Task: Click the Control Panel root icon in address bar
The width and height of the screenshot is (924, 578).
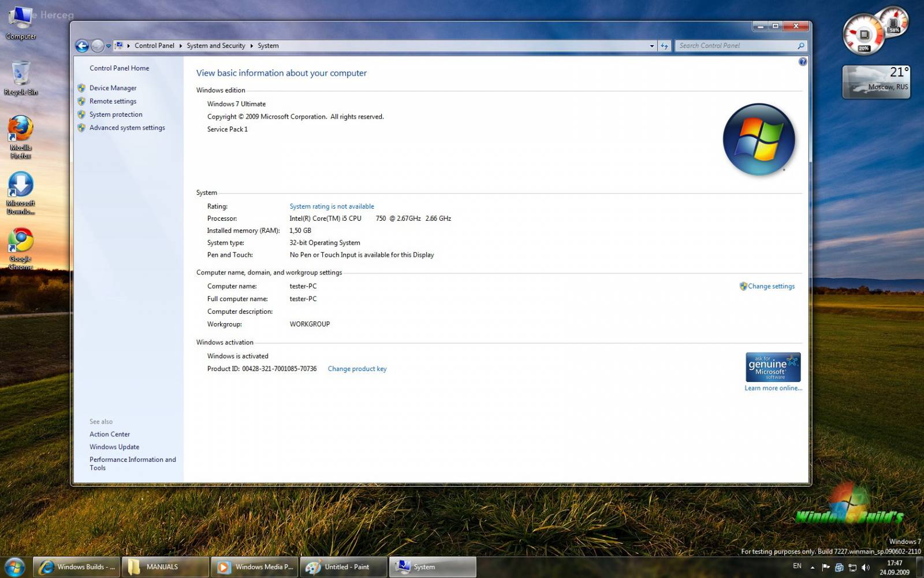Action: 119,46
